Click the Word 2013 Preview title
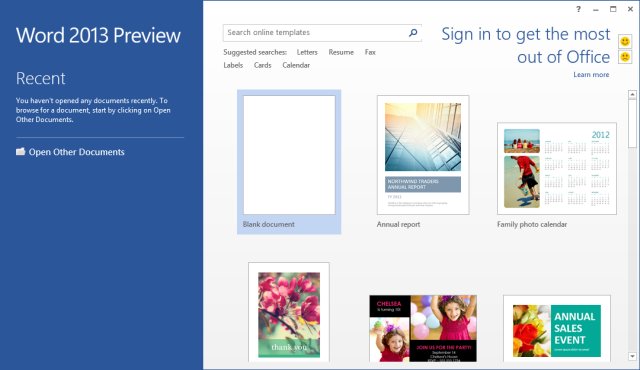Viewport: 640px width, 370px height. tap(98, 35)
